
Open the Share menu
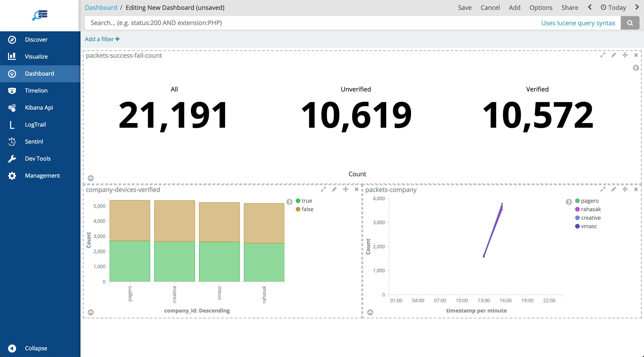pos(570,8)
